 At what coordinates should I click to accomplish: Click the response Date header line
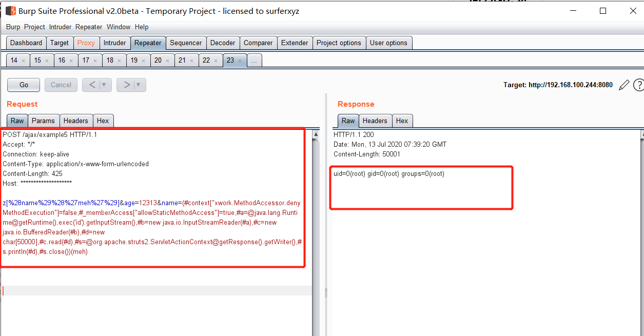(x=390, y=145)
